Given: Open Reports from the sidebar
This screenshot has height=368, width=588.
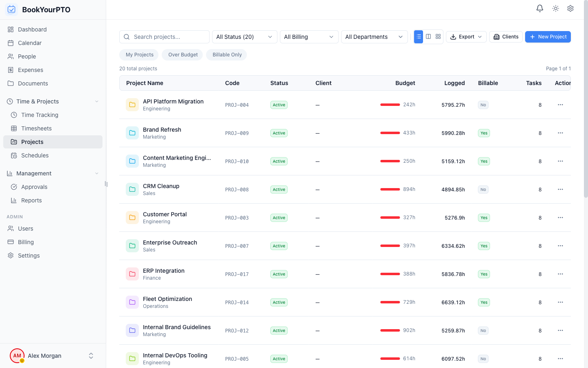Looking at the screenshot, I should [x=31, y=200].
